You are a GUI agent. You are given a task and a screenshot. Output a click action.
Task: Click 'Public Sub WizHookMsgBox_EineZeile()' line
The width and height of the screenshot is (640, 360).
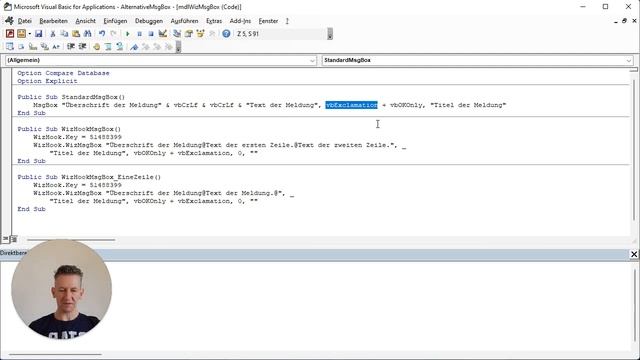89,177
